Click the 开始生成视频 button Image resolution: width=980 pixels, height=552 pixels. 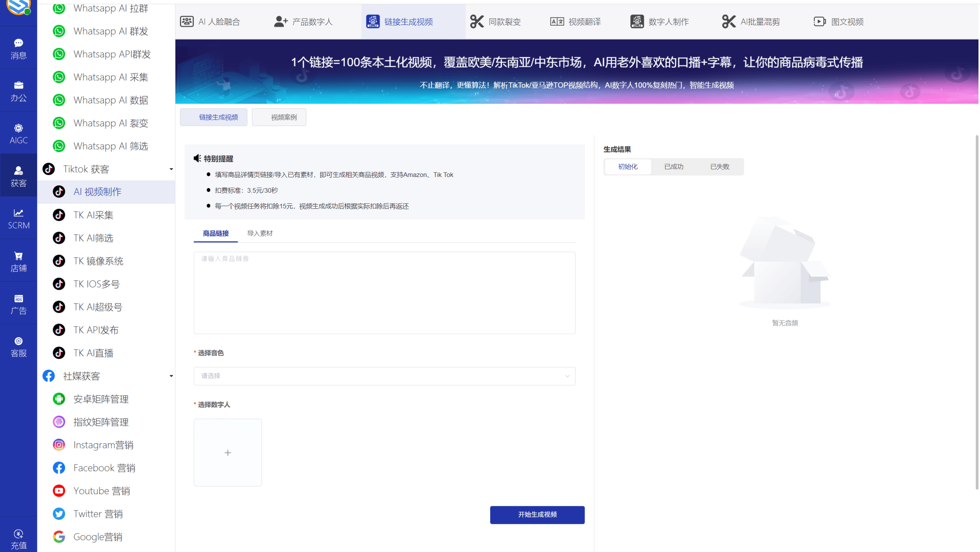coord(537,515)
